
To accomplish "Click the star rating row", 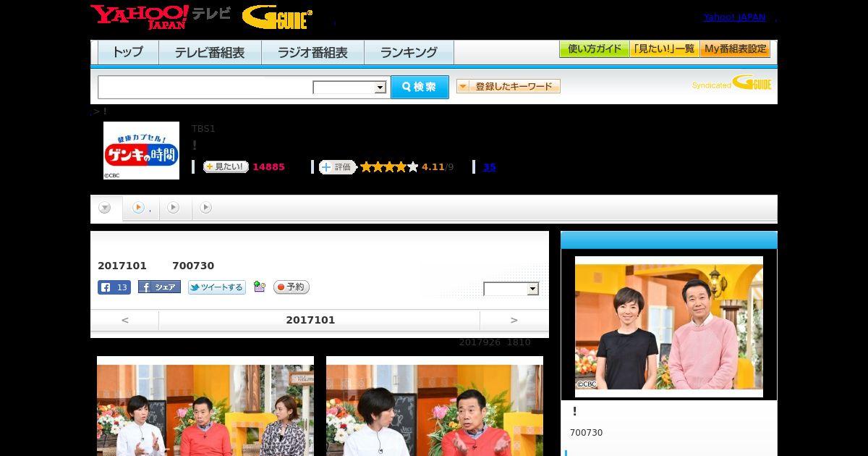I will coord(389,167).
